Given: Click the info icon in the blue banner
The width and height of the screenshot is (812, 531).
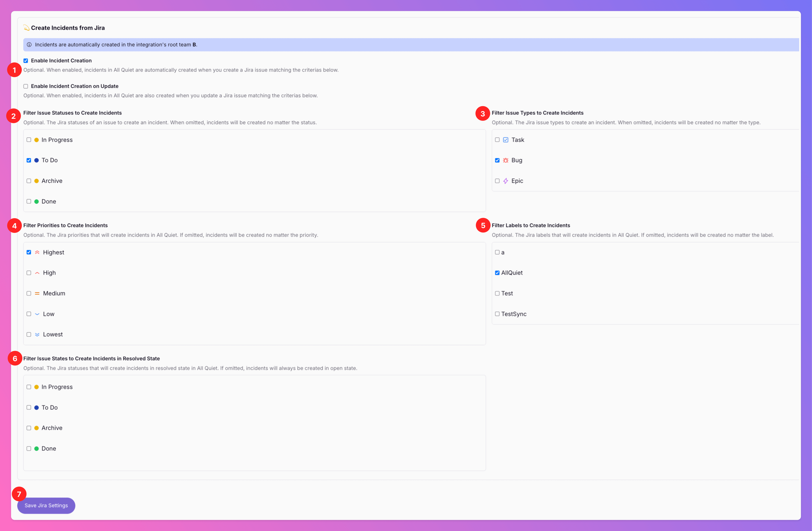Looking at the screenshot, I should tap(29, 45).
